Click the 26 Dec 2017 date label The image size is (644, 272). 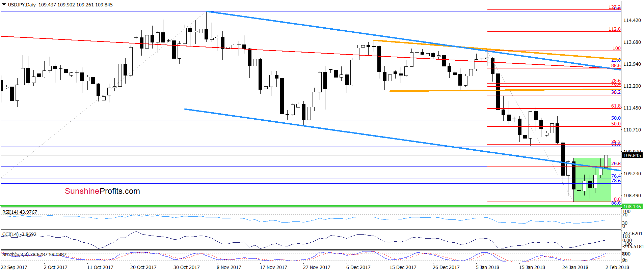point(446,267)
